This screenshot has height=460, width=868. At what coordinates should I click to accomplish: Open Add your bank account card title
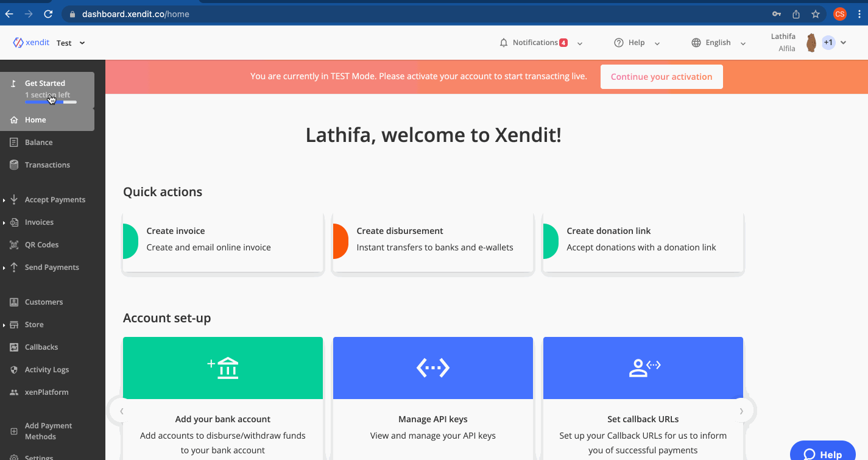223,419
